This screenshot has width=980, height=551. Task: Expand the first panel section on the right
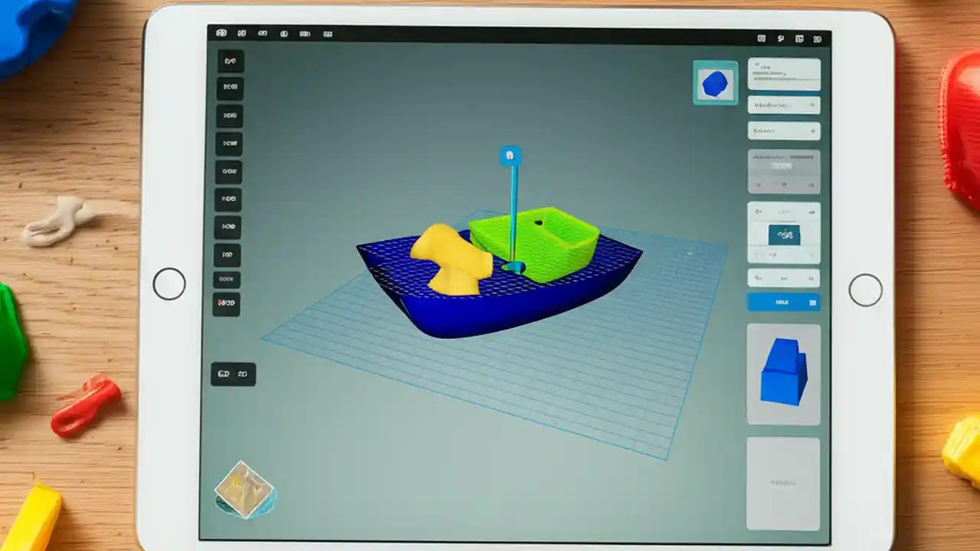coord(784,73)
